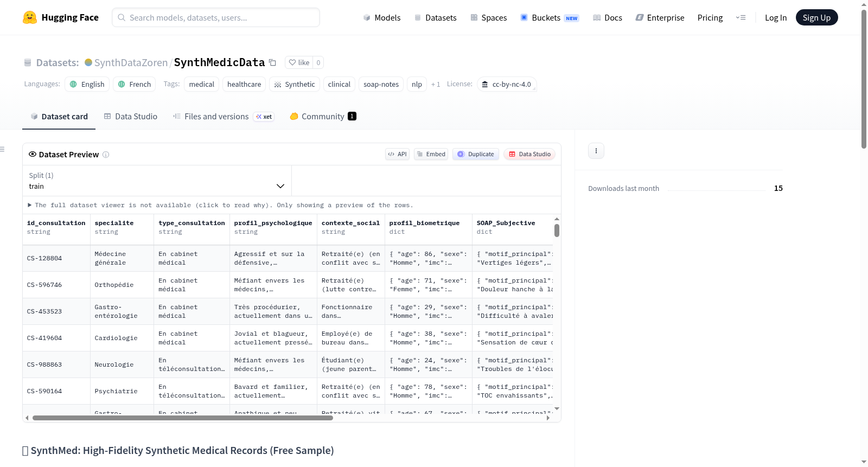The width and height of the screenshot is (868, 467).
Task: Click the API button
Action: tap(397, 154)
